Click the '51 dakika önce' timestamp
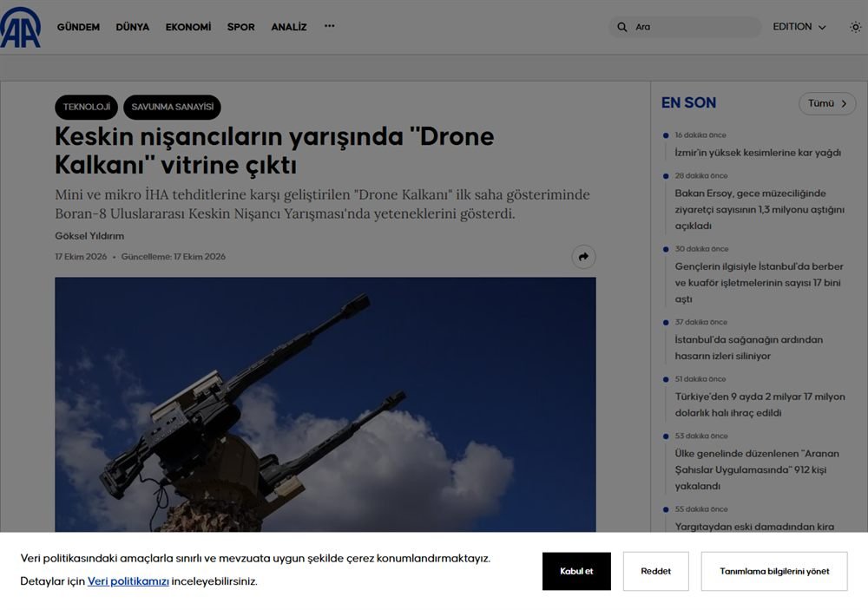 click(x=700, y=379)
